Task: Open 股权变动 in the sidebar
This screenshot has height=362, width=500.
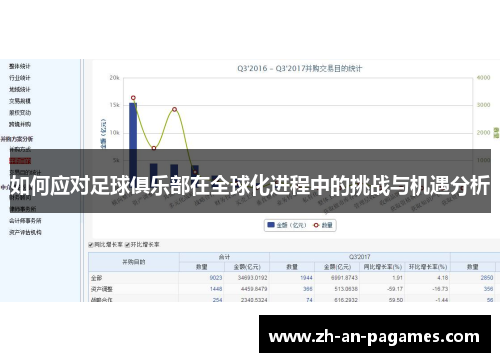Action: 20,113
